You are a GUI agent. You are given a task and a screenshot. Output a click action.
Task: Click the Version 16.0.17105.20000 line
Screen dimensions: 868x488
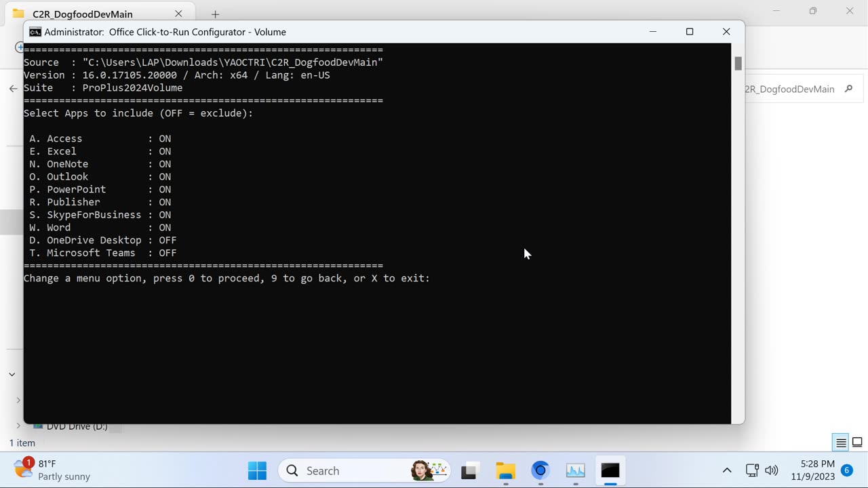coord(177,75)
